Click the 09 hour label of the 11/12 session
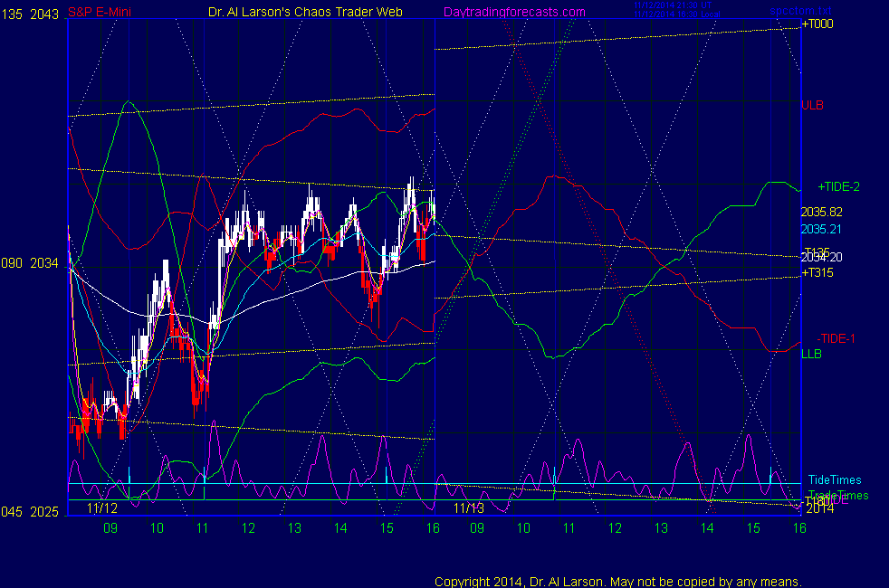 click(110, 528)
